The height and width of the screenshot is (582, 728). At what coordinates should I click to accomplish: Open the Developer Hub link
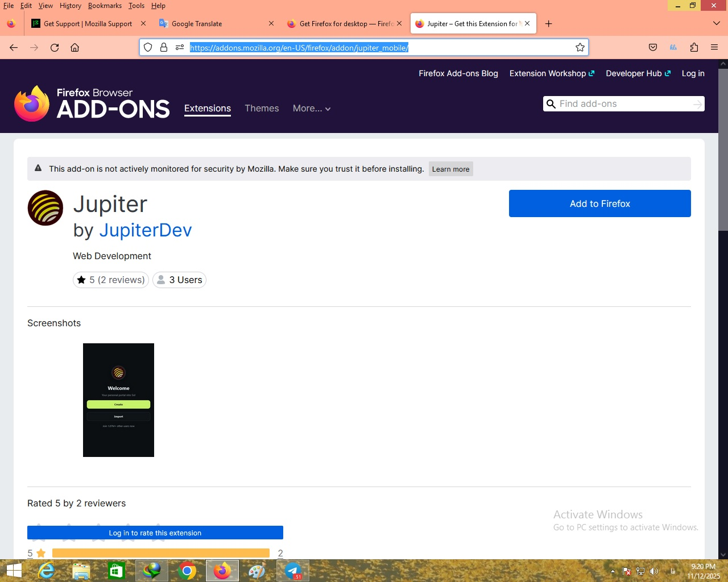tap(638, 73)
